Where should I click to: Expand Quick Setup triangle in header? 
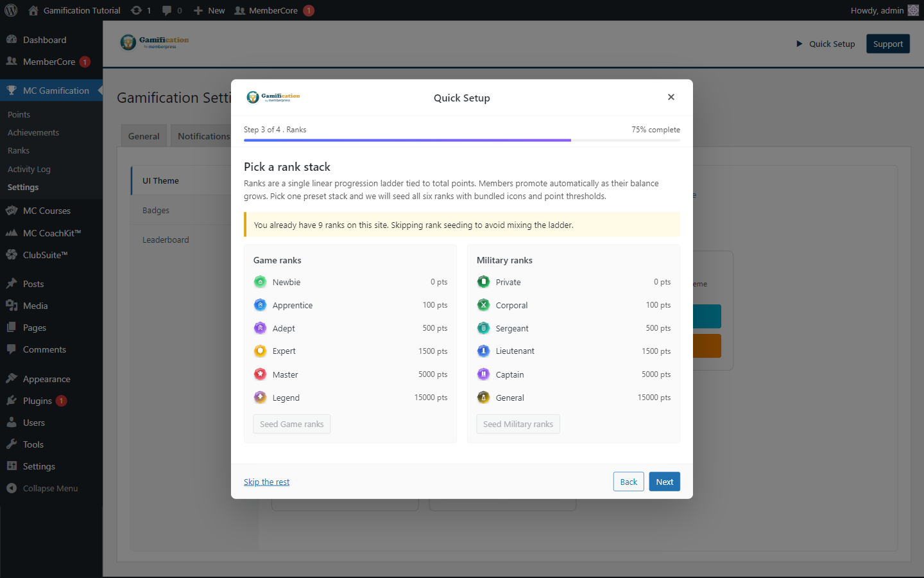coord(800,44)
